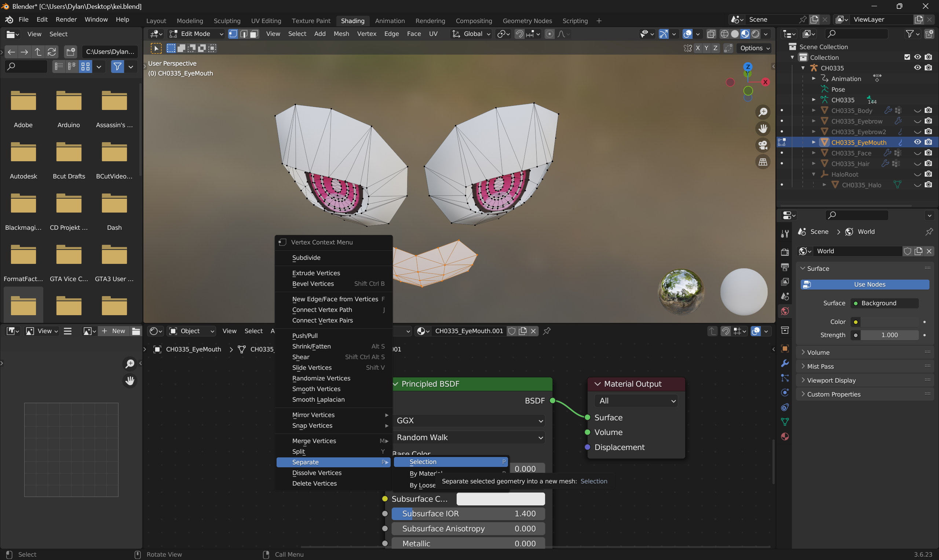Open the Modifiers wrench properties tab
The height and width of the screenshot is (560, 939).
(785, 363)
